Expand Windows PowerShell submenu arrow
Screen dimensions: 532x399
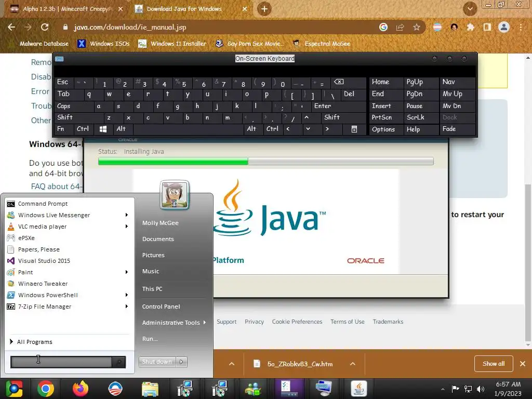127,295
